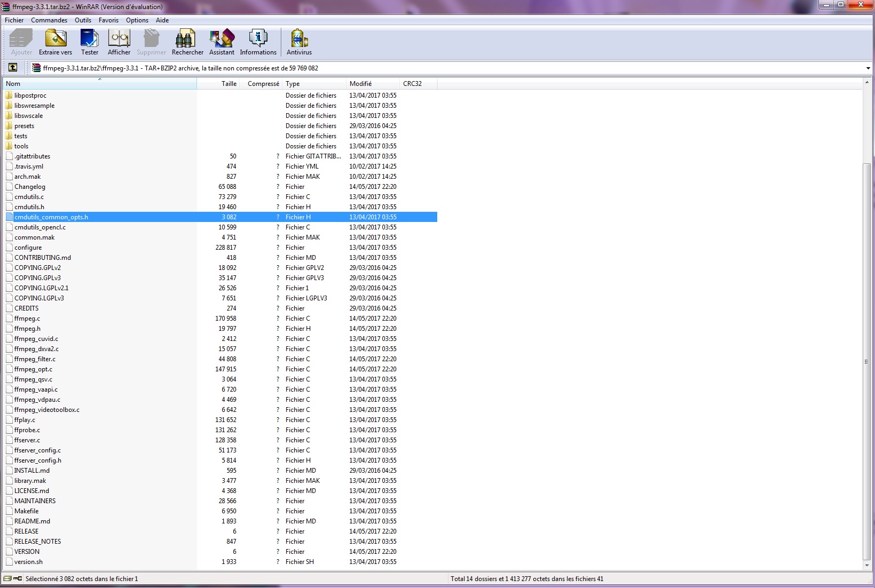Click the libswscale folder icon

pyautogui.click(x=9, y=116)
